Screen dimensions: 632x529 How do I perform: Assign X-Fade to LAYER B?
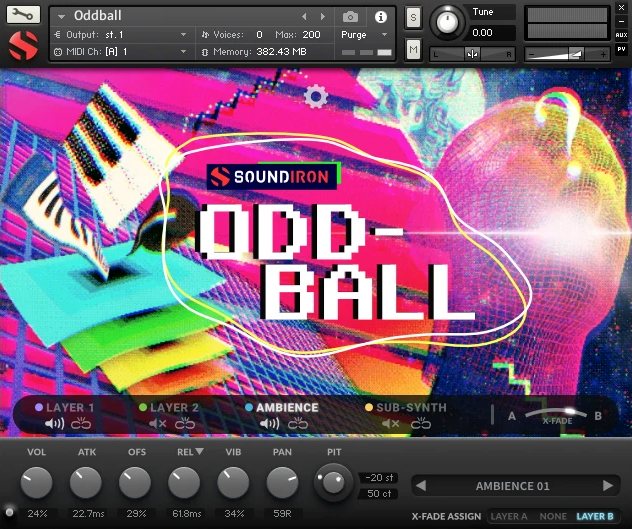[595, 516]
